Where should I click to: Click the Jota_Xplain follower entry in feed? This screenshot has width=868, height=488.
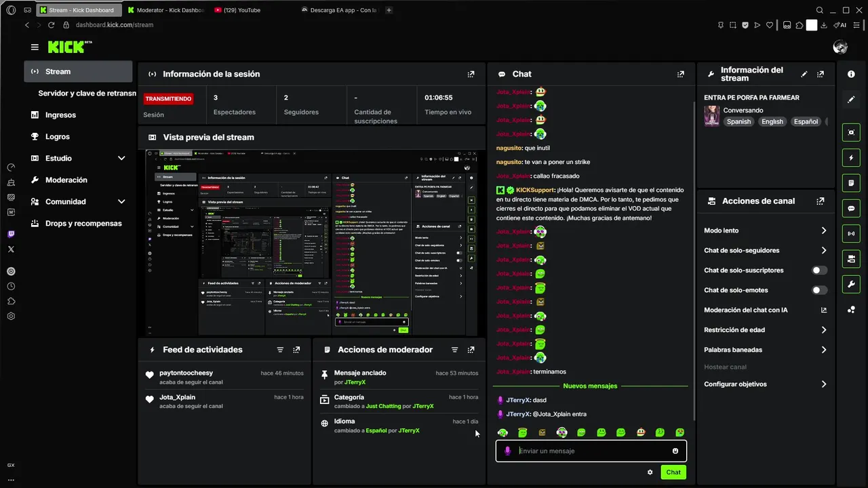point(225,401)
